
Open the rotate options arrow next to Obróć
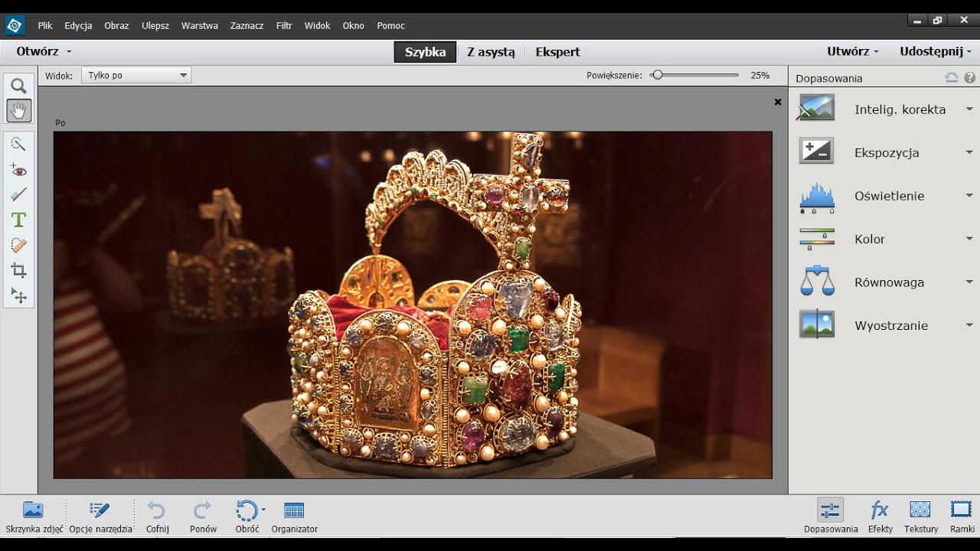tap(263, 509)
